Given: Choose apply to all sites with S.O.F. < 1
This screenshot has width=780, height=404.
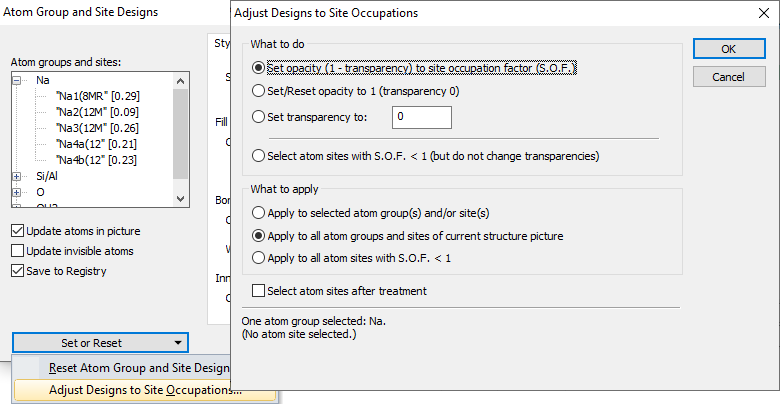Looking at the screenshot, I should pos(260,258).
